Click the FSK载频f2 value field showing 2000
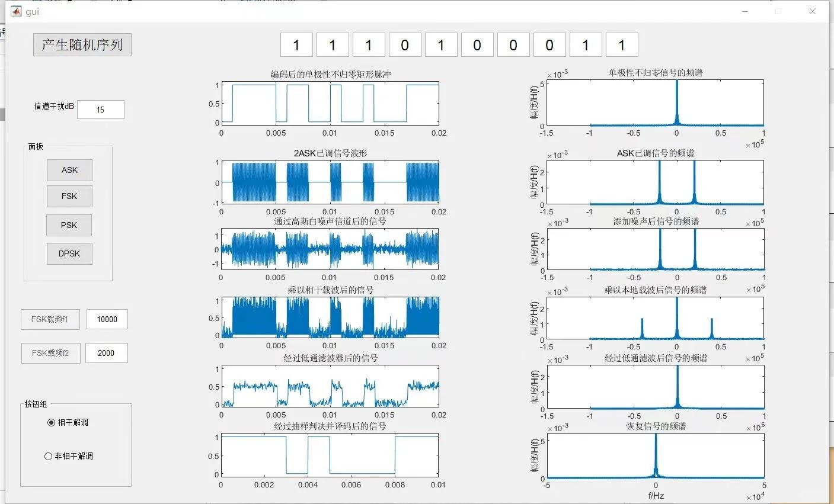Viewport: 834px width, 504px height. (107, 353)
